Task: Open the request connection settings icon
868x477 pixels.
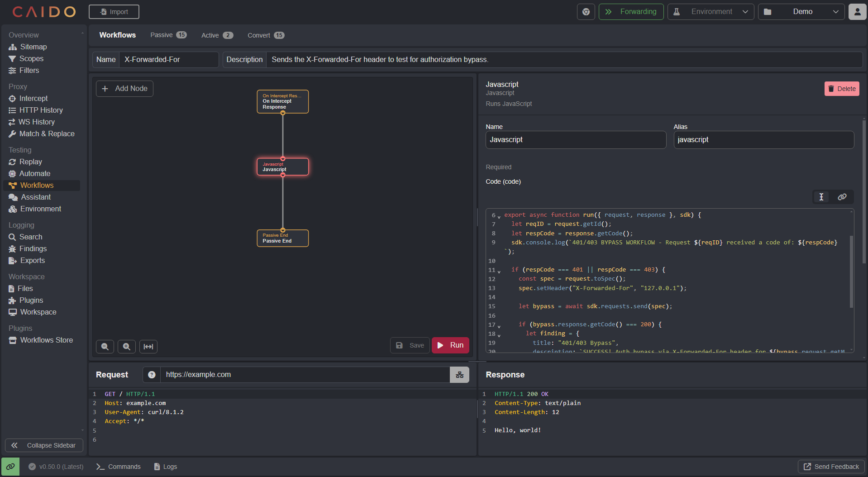Action: point(459,375)
